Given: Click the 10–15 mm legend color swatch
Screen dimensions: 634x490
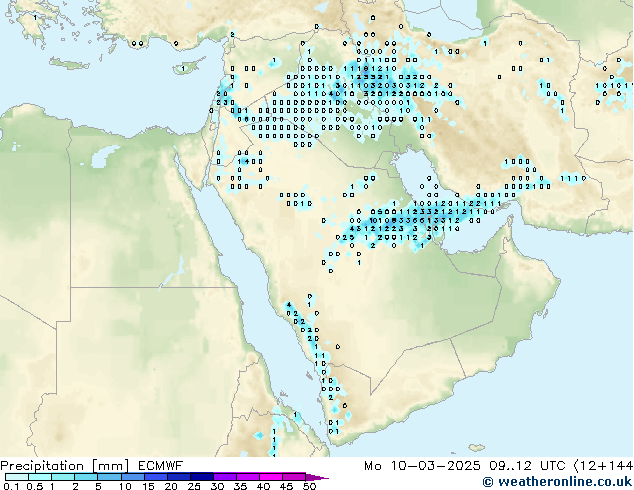Looking at the screenshot, I should pyautogui.click(x=132, y=477).
